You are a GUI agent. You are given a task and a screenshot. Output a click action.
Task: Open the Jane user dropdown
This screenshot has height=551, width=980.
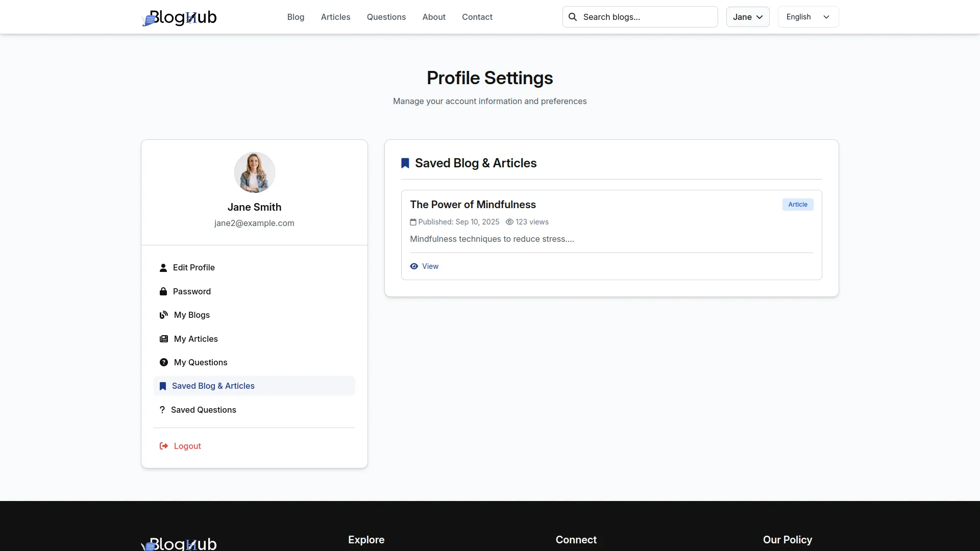[x=748, y=17]
